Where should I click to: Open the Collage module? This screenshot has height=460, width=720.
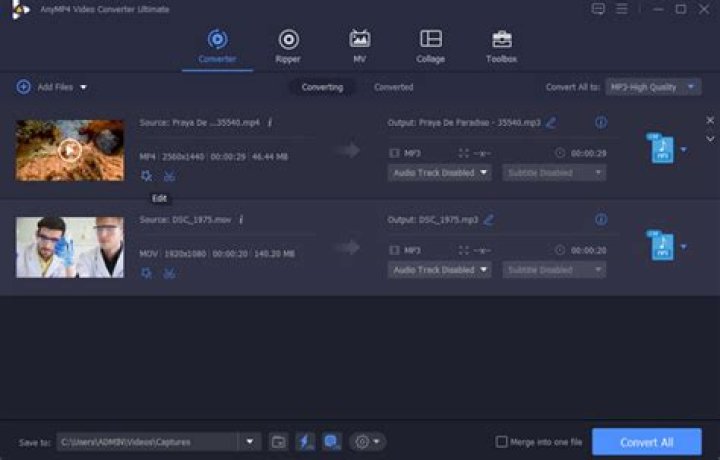click(x=431, y=46)
